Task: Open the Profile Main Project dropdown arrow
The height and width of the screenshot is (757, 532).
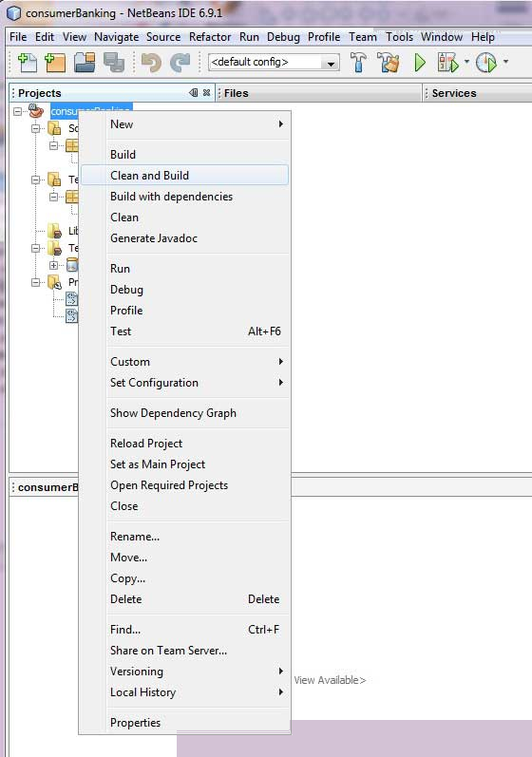Action: 505,62
